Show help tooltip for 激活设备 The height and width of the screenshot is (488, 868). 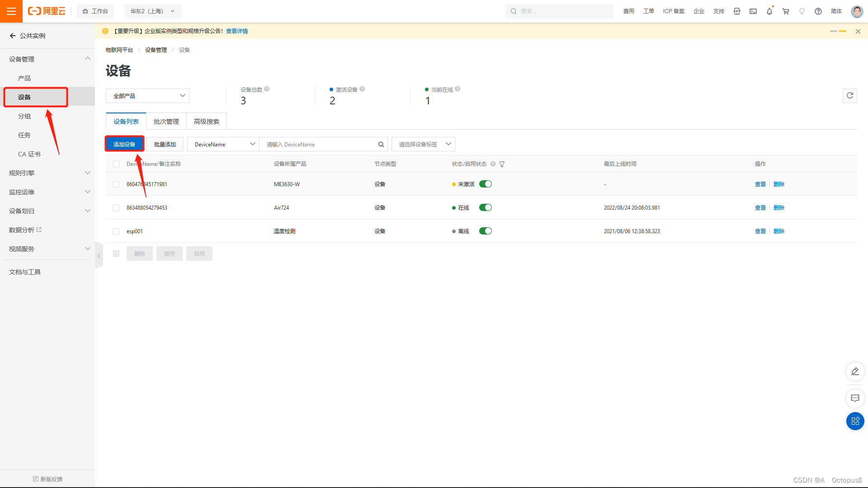(x=363, y=89)
